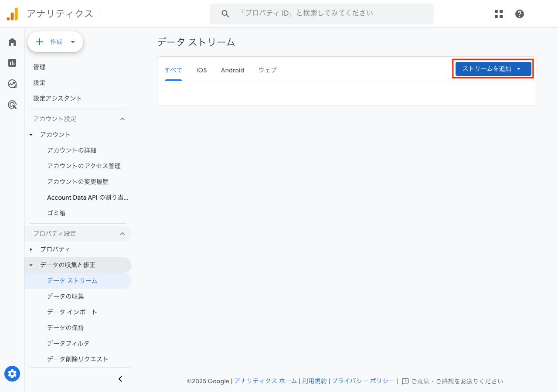Open the Google apps grid icon

pyautogui.click(x=498, y=14)
